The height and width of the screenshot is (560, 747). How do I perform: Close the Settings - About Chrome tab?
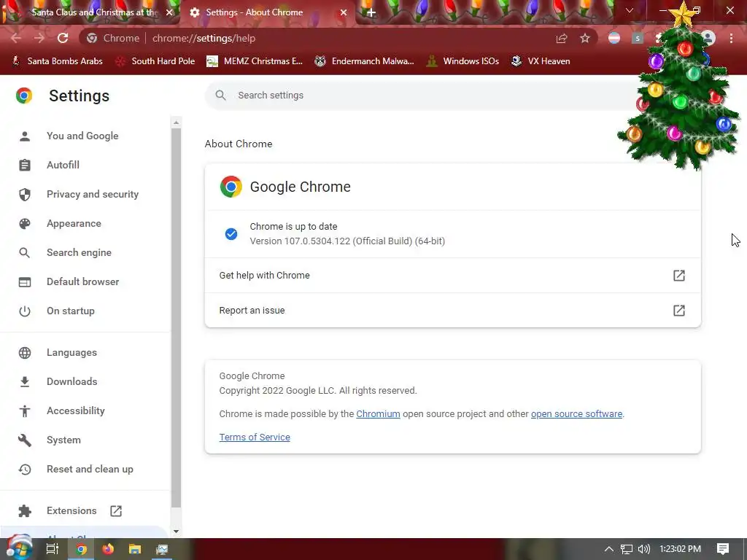(344, 12)
